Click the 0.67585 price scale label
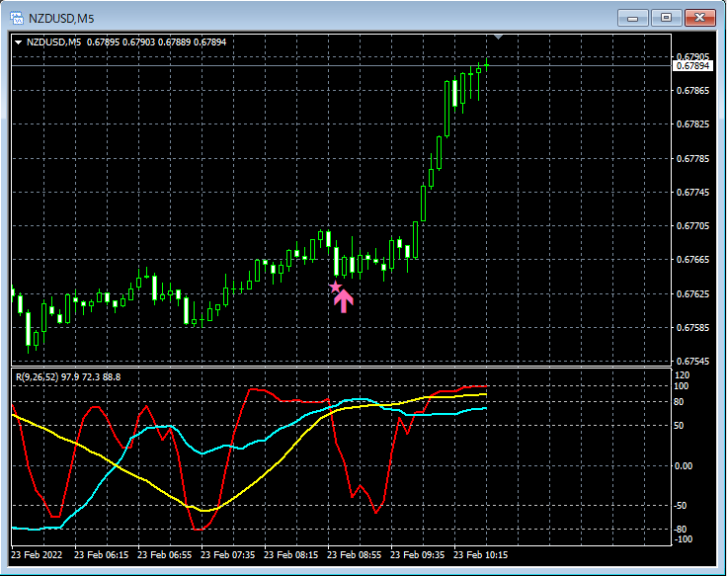 point(692,328)
